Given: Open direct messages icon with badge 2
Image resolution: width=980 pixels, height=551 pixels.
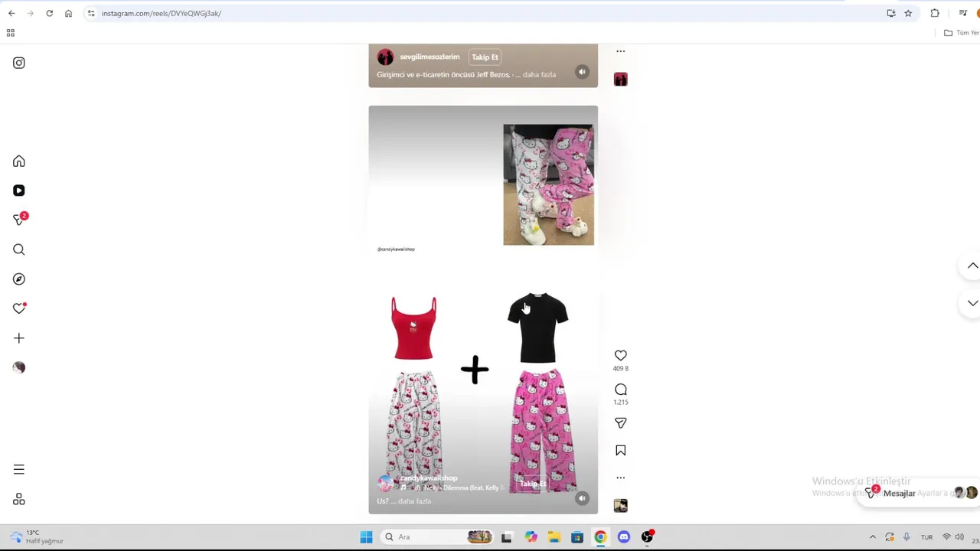Looking at the screenshot, I should coord(19,220).
